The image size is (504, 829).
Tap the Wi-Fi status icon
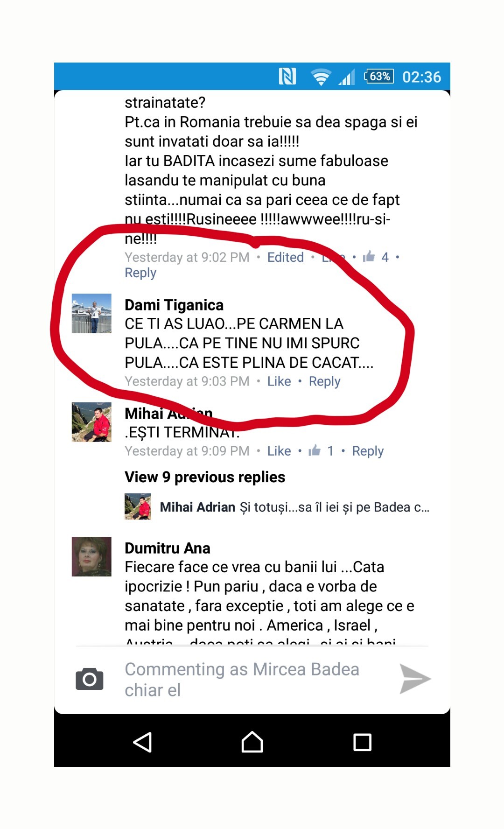point(321,77)
